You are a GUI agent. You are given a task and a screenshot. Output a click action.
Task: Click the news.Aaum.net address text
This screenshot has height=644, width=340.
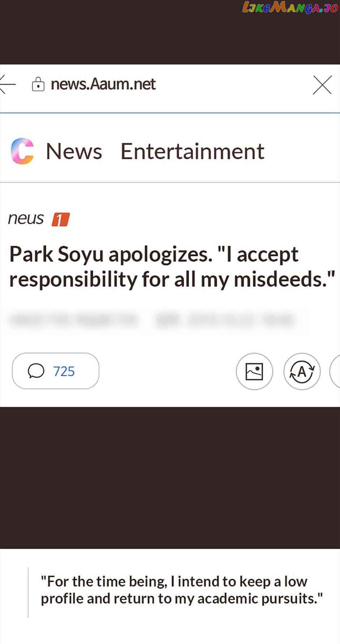click(103, 84)
